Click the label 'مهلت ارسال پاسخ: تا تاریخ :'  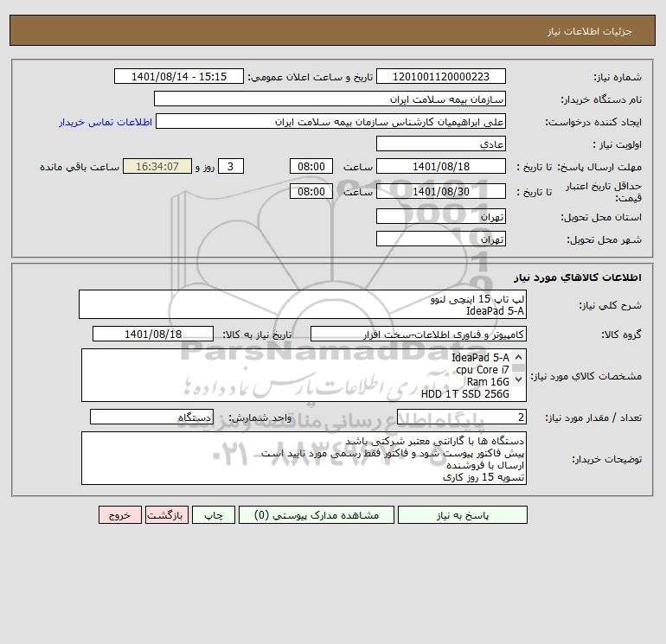pos(580,167)
